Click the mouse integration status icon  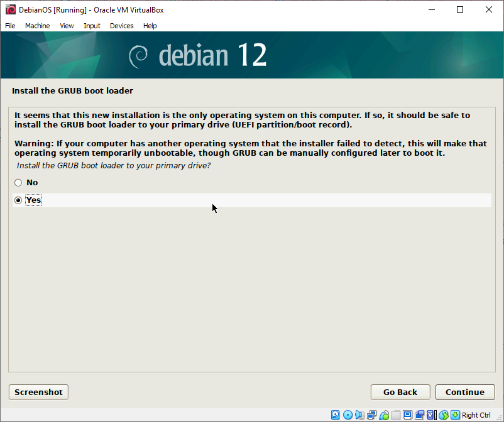point(444,415)
